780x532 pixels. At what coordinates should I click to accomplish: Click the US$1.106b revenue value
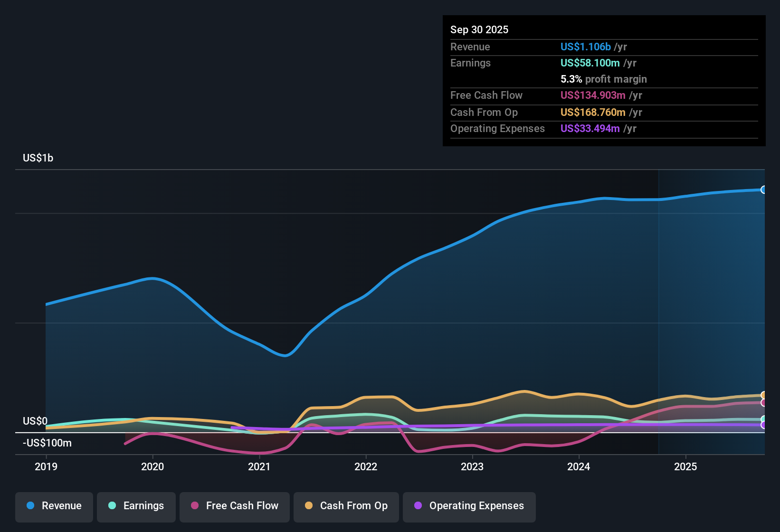(585, 47)
